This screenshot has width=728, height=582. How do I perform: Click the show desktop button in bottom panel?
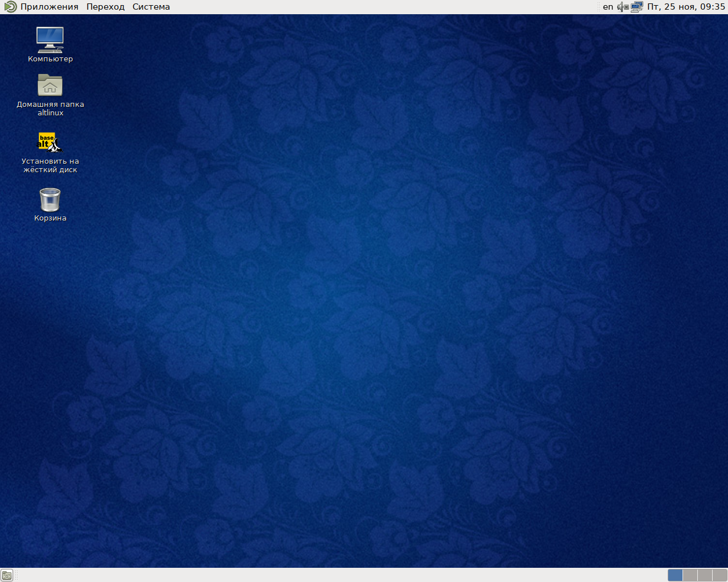7,575
